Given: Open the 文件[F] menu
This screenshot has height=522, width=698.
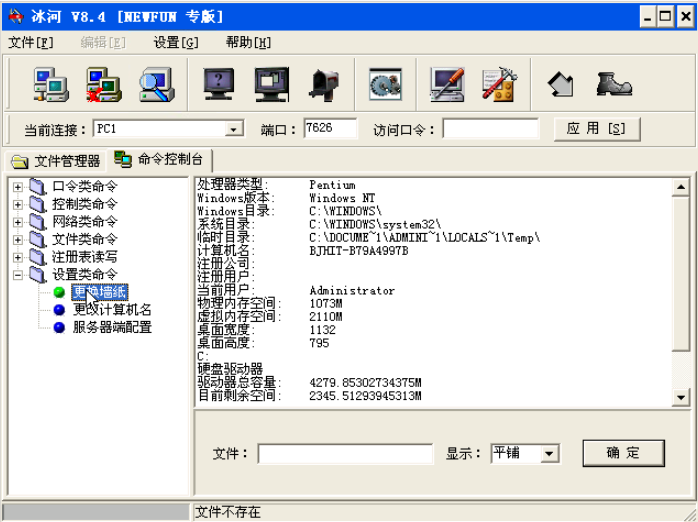Looking at the screenshot, I should (x=31, y=43).
